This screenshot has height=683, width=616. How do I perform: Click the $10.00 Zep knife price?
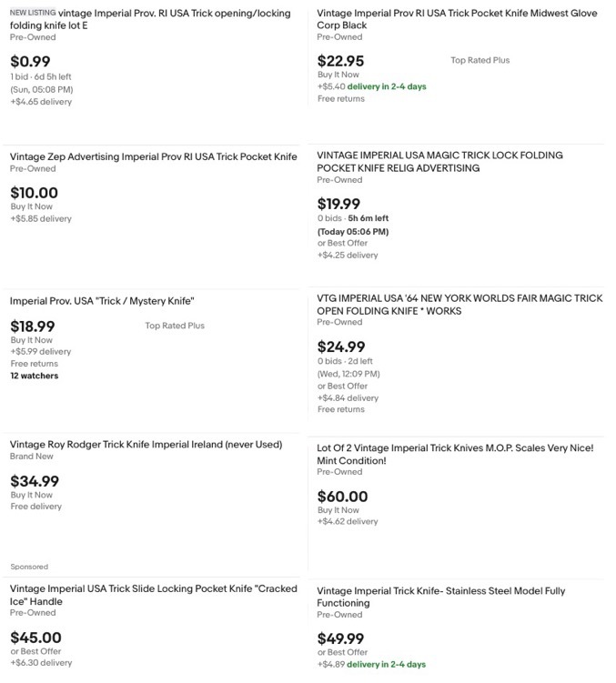34,193
